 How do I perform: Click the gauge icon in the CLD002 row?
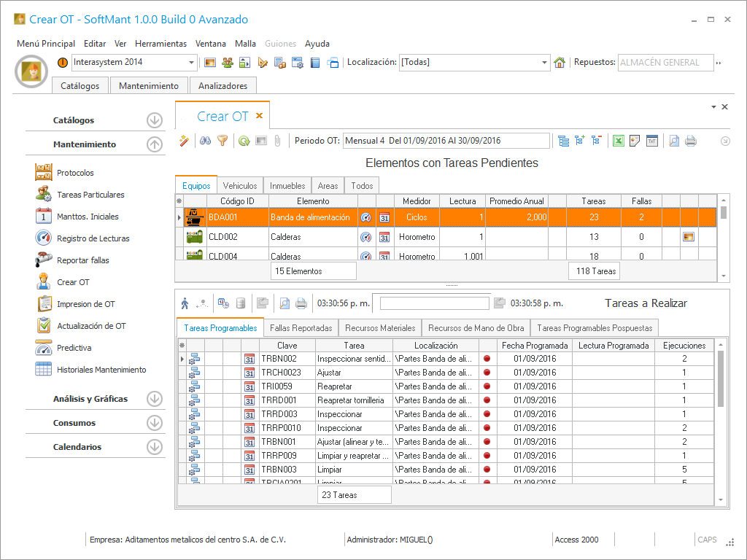(x=366, y=237)
